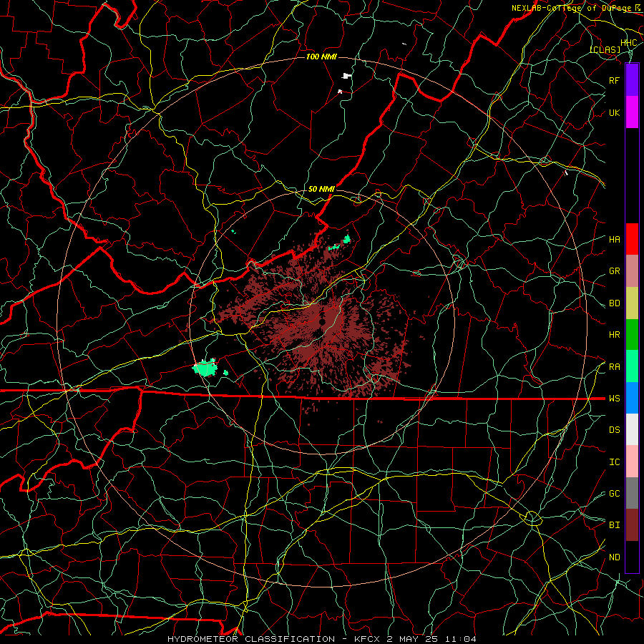Click the DS legend label

point(614,430)
